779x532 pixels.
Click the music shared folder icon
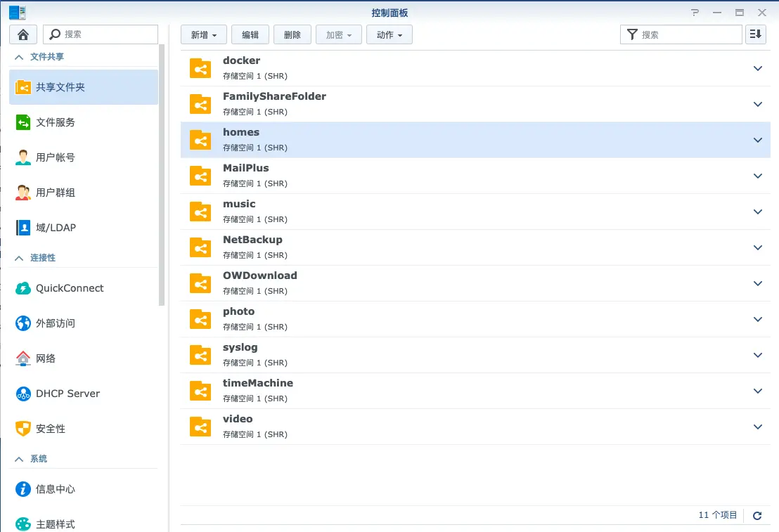click(x=200, y=212)
